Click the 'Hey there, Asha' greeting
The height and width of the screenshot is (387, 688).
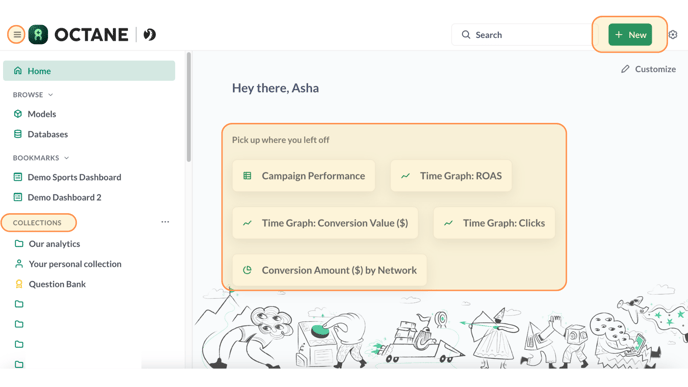click(276, 88)
